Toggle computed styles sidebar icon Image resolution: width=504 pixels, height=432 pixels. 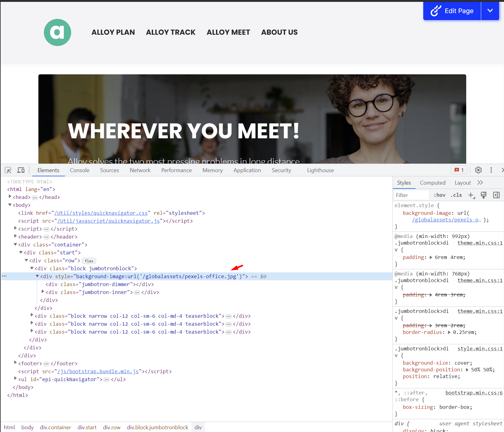(496, 195)
